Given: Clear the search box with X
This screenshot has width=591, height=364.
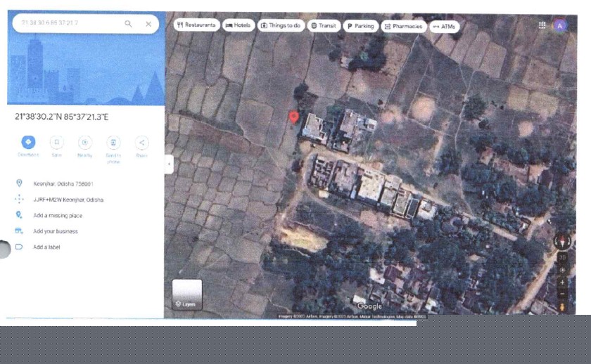Looking at the screenshot, I should coord(148,24).
